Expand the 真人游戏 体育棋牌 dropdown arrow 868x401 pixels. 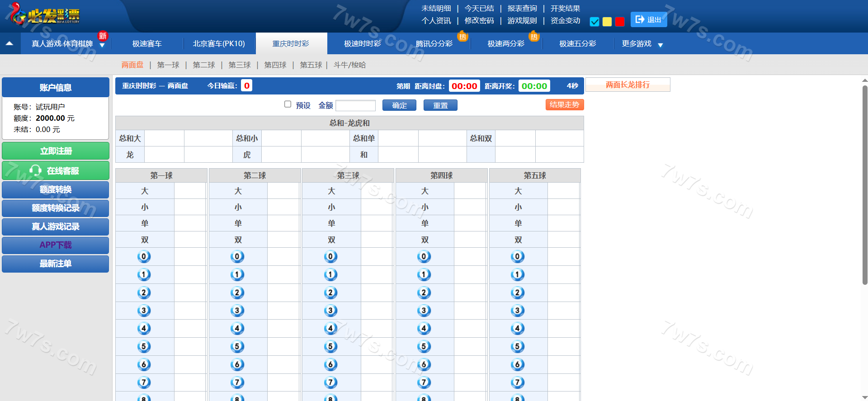[102, 45]
